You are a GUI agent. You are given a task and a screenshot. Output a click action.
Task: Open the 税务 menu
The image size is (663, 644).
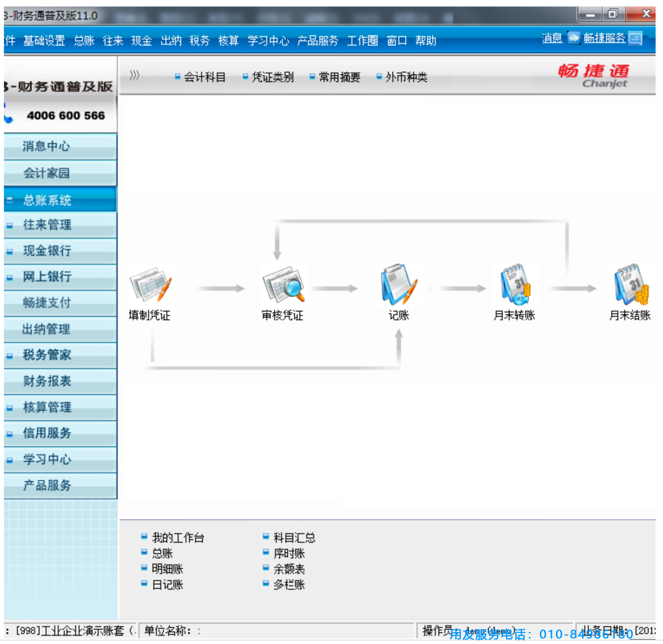[x=199, y=41]
